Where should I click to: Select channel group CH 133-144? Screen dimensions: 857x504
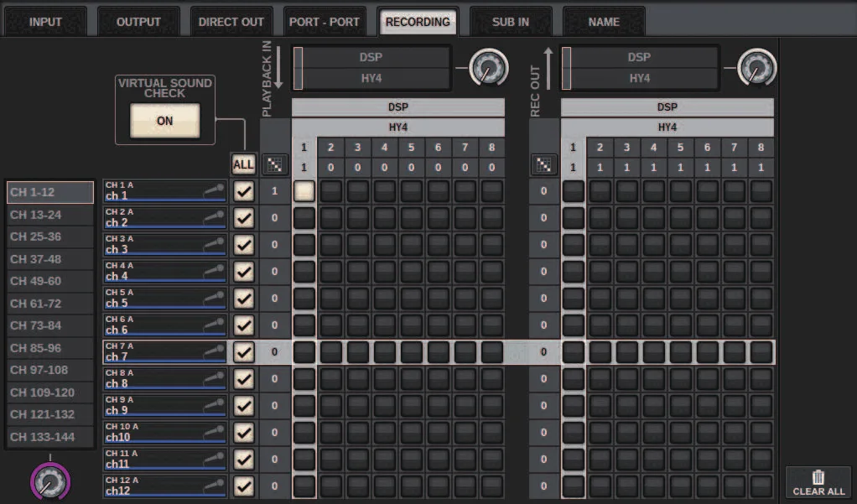(49, 437)
